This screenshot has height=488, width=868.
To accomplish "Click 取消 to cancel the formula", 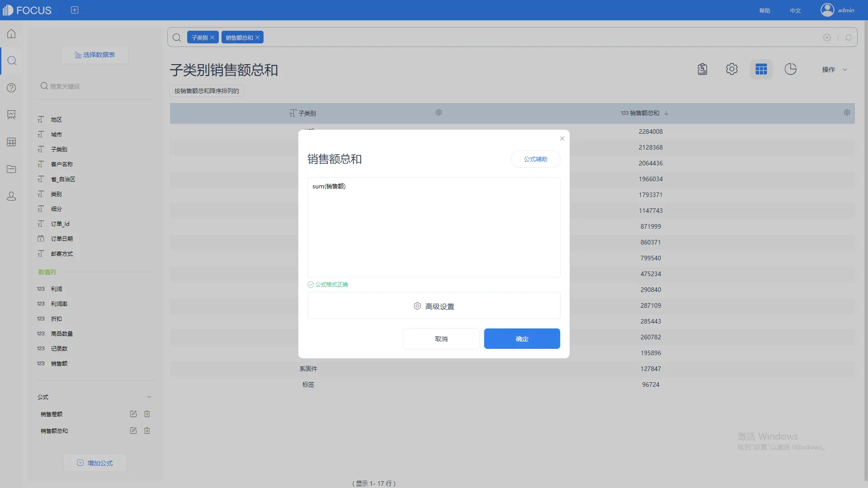I will click(x=441, y=338).
